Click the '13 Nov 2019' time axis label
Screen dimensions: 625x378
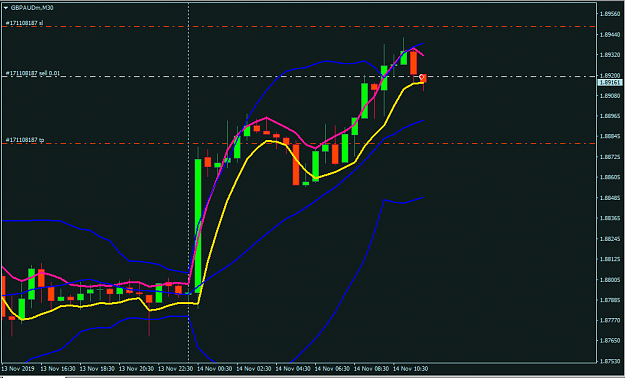(x=18, y=369)
